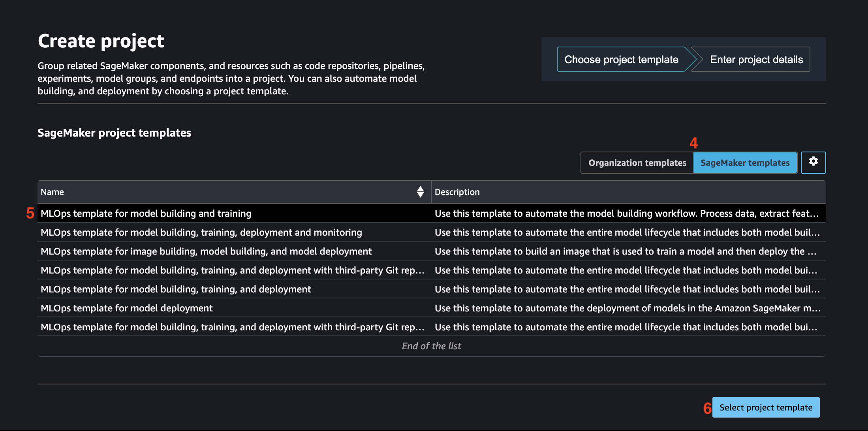Click Select project template button
Screen dimensions: 868x431
point(766,407)
